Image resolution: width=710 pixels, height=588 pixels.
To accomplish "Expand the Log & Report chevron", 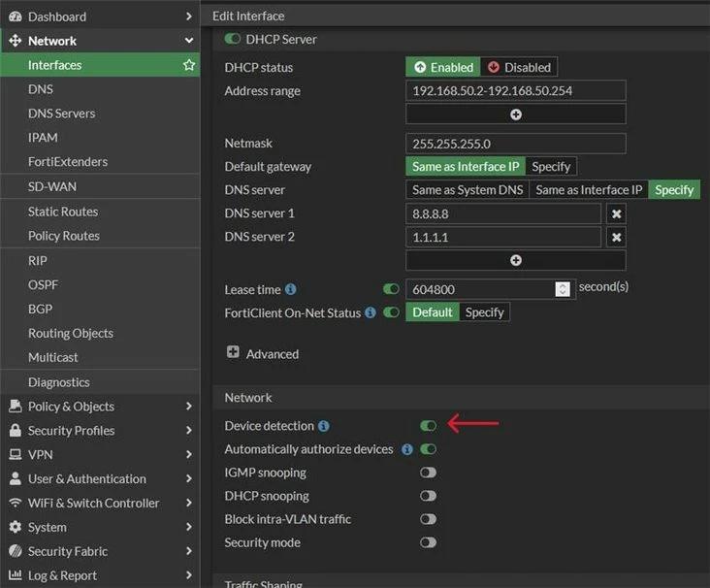I will (189, 574).
